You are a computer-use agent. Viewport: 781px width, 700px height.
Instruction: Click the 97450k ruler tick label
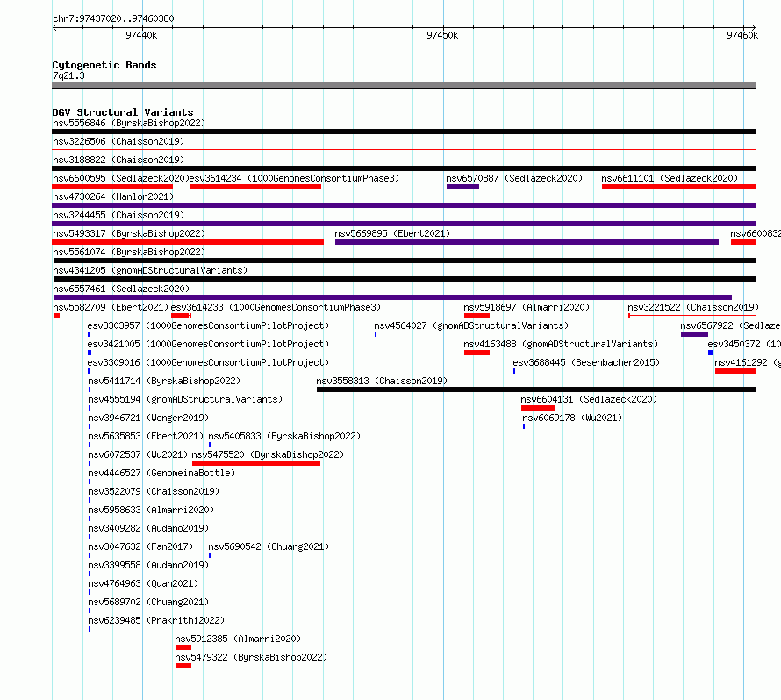coord(442,35)
